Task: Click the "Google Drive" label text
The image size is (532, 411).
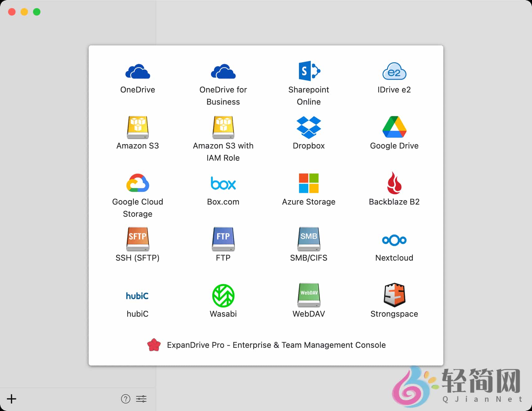Action: 394,146
